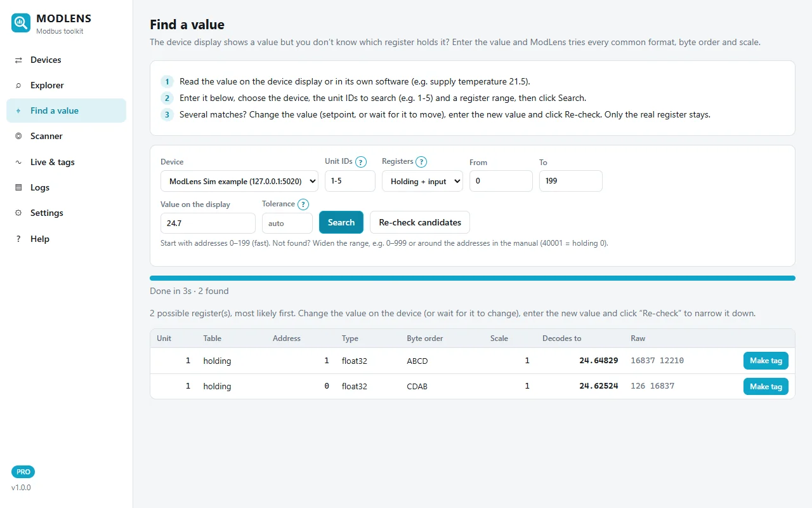The height and width of the screenshot is (508, 812).
Task: Focus the From address field
Action: pos(501,181)
